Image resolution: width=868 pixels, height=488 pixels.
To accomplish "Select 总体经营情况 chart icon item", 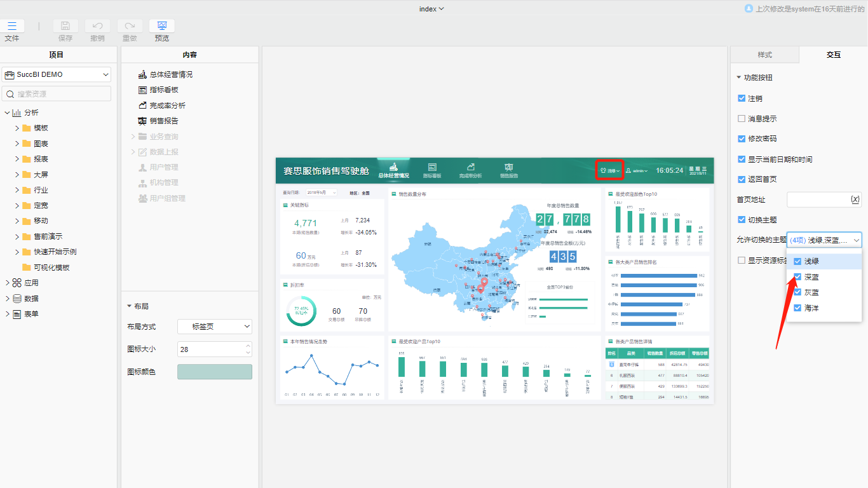I will (x=143, y=74).
